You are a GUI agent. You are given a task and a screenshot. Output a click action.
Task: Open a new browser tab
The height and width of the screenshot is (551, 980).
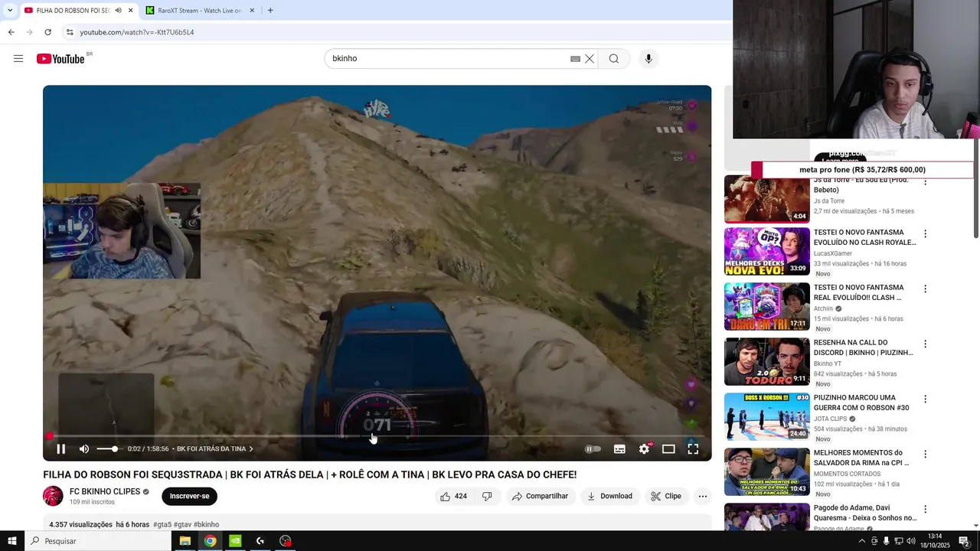(x=270, y=11)
